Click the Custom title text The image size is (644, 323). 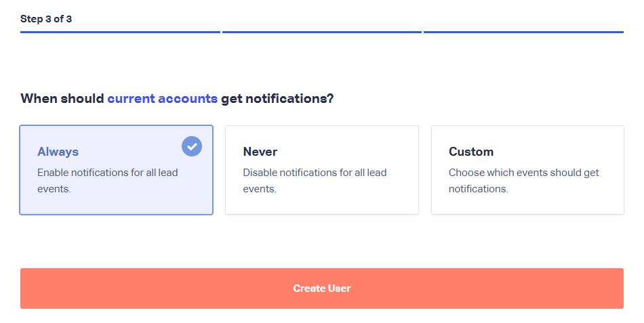coord(471,152)
